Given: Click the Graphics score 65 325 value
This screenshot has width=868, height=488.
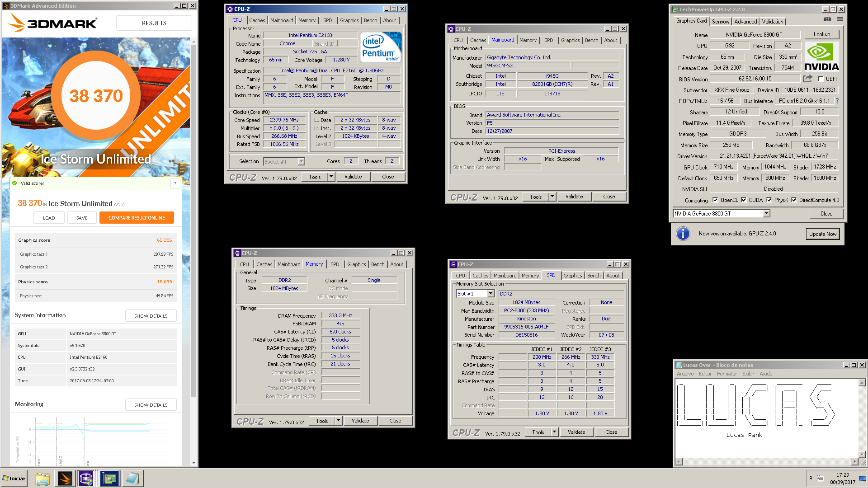Looking at the screenshot, I should click(164, 240).
